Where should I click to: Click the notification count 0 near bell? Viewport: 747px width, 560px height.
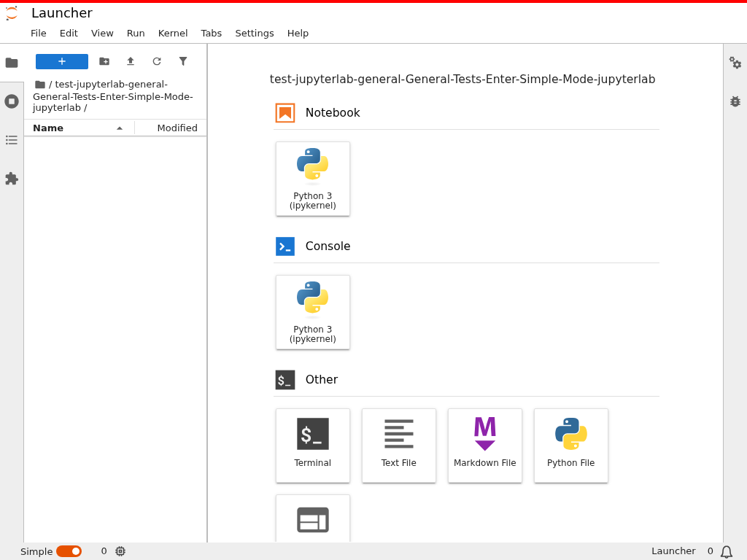click(x=710, y=551)
